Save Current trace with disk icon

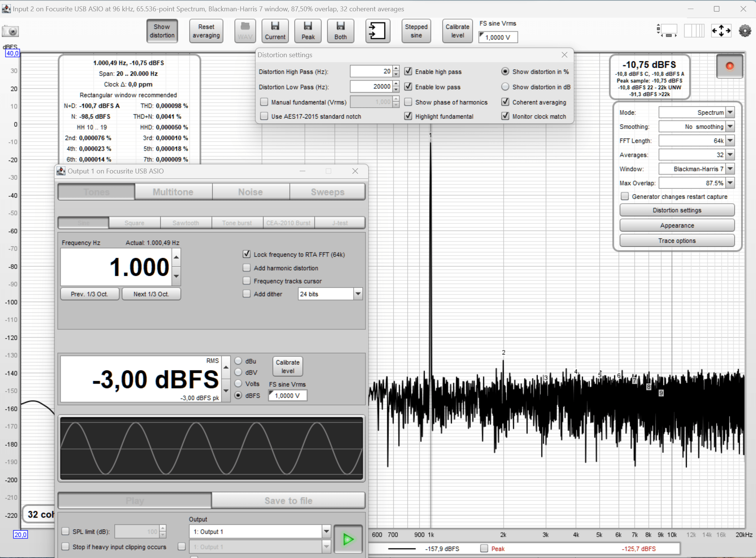pos(275,31)
